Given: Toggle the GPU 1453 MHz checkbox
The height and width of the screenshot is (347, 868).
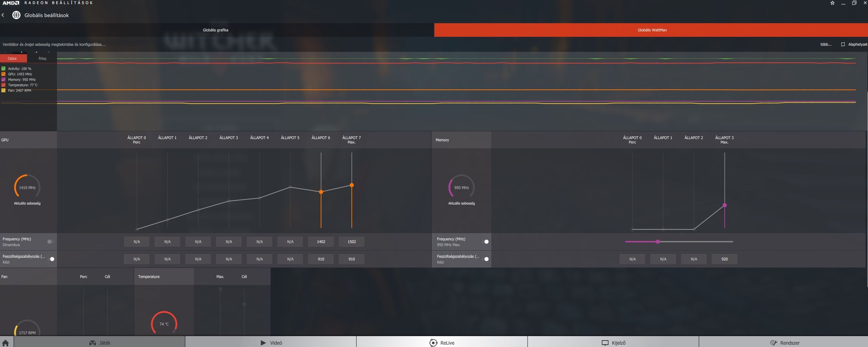Looking at the screenshot, I should point(4,74).
